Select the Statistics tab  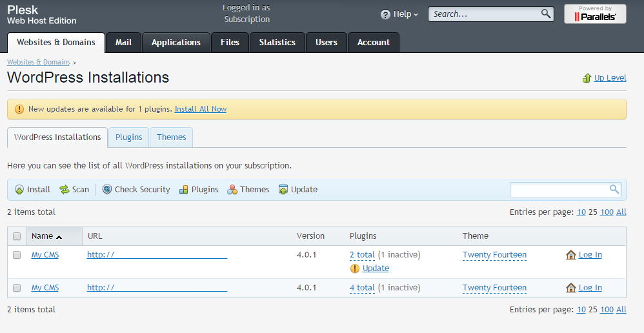pyautogui.click(x=277, y=43)
